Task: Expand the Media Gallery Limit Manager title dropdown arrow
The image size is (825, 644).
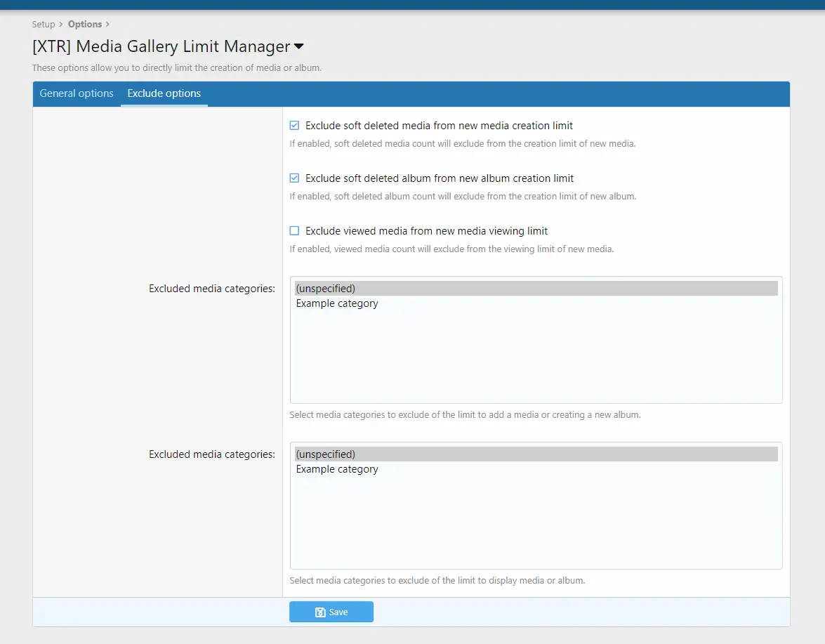Action: tap(299, 46)
